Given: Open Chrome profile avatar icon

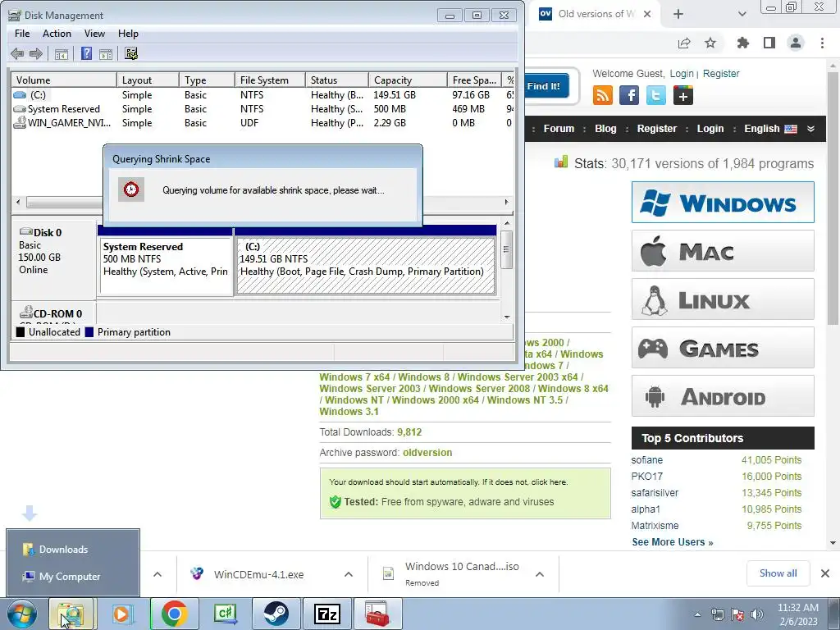Looking at the screenshot, I should [x=796, y=43].
